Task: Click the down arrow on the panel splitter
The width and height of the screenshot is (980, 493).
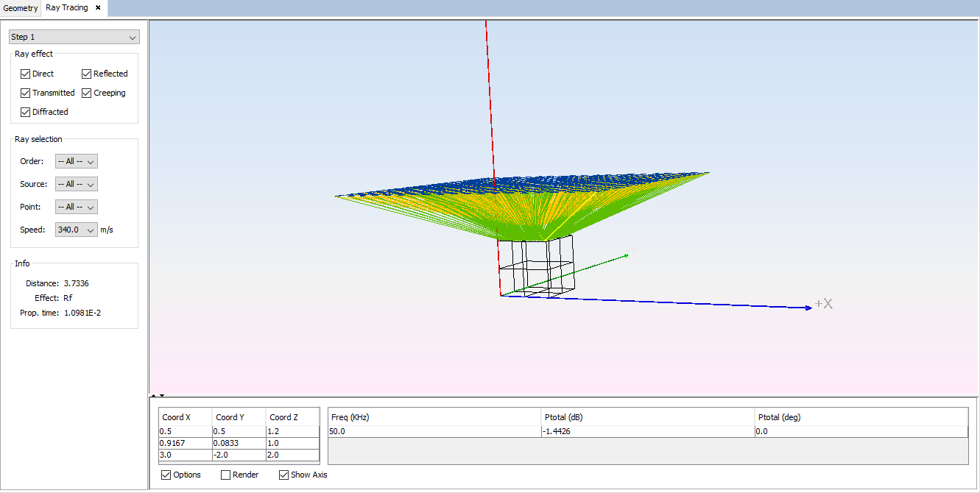Action: pos(162,396)
